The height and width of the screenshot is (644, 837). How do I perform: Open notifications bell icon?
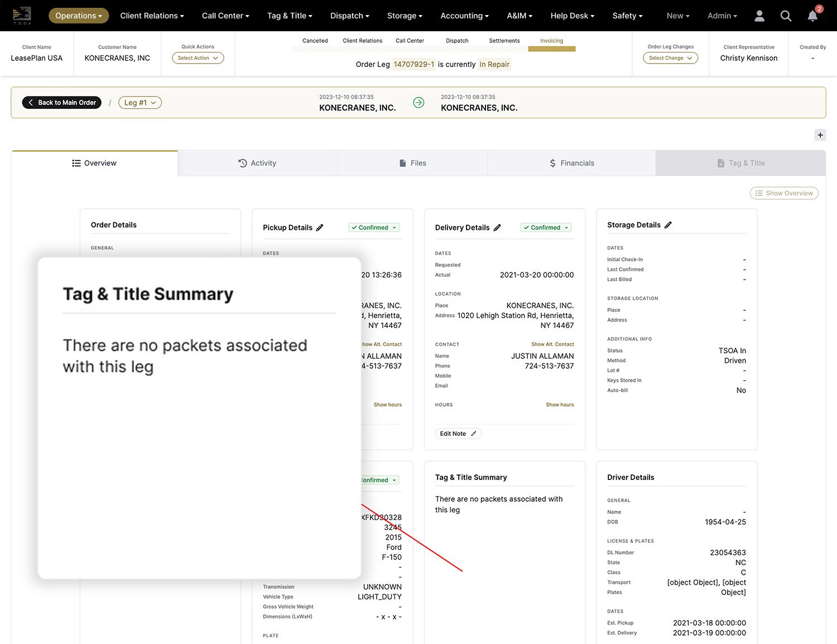coord(813,16)
